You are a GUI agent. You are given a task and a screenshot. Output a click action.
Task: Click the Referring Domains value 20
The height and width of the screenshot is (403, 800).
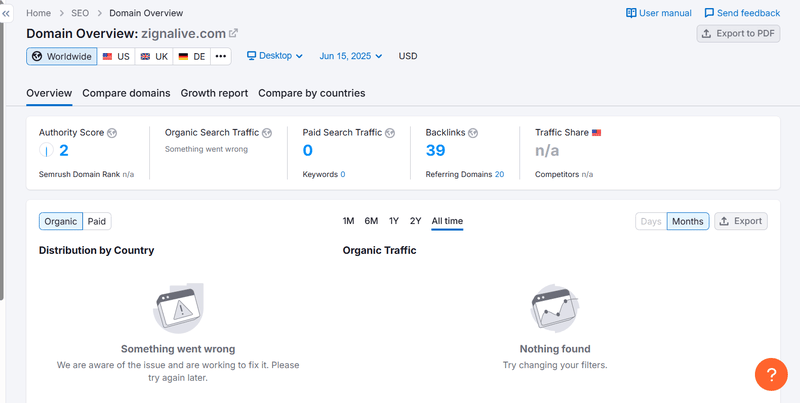499,174
